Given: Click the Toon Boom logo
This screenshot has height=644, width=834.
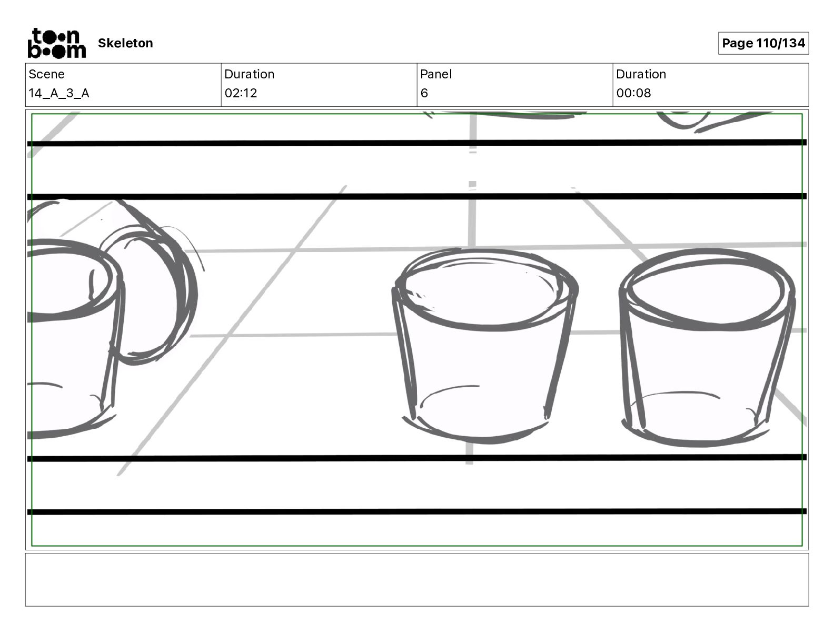Looking at the screenshot, I should [56, 43].
